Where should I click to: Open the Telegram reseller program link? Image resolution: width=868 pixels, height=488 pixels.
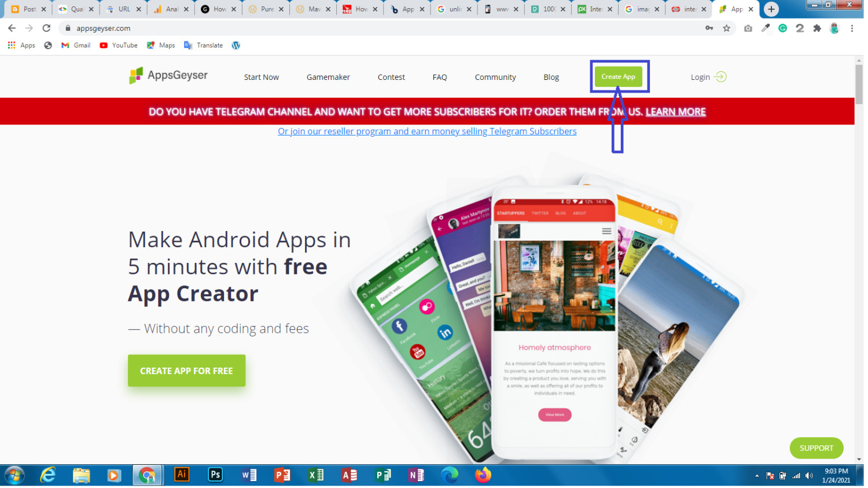tap(427, 131)
